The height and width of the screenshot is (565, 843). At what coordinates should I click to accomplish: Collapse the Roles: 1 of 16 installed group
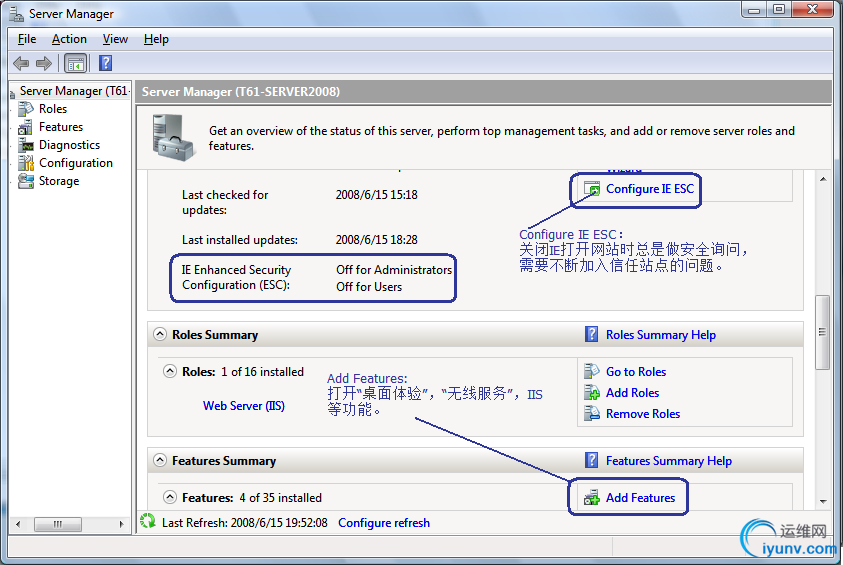click(170, 371)
